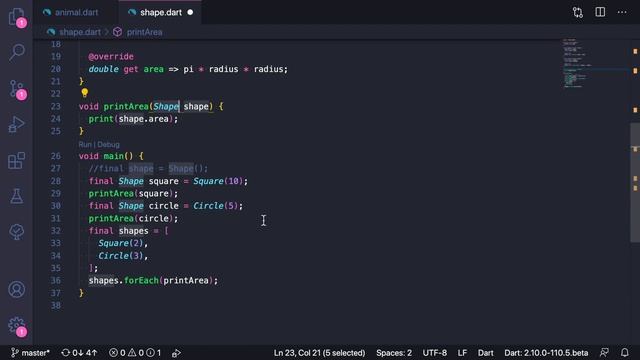This screenshot has height=360, width=640.
Task: Change indentation via Spaces: 2
Action: (394, 353)
